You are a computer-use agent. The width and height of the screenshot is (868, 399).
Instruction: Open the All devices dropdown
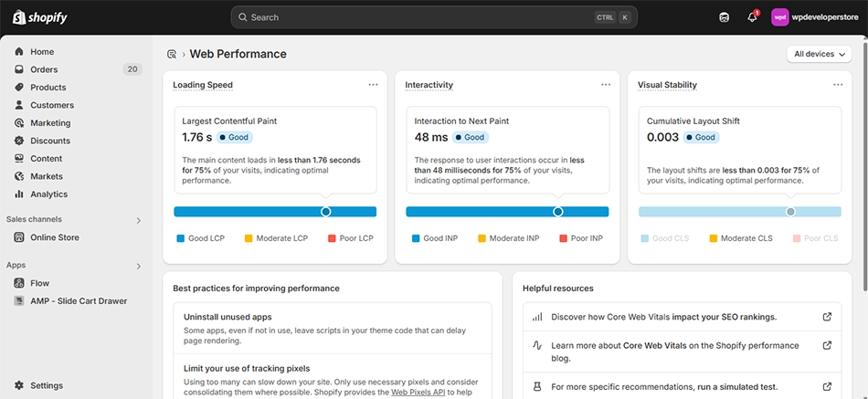click(x=820, y=54)
